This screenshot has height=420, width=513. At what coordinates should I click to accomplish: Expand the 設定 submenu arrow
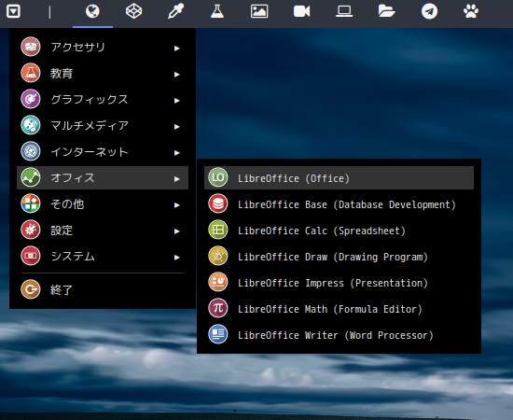pos(177,231)
